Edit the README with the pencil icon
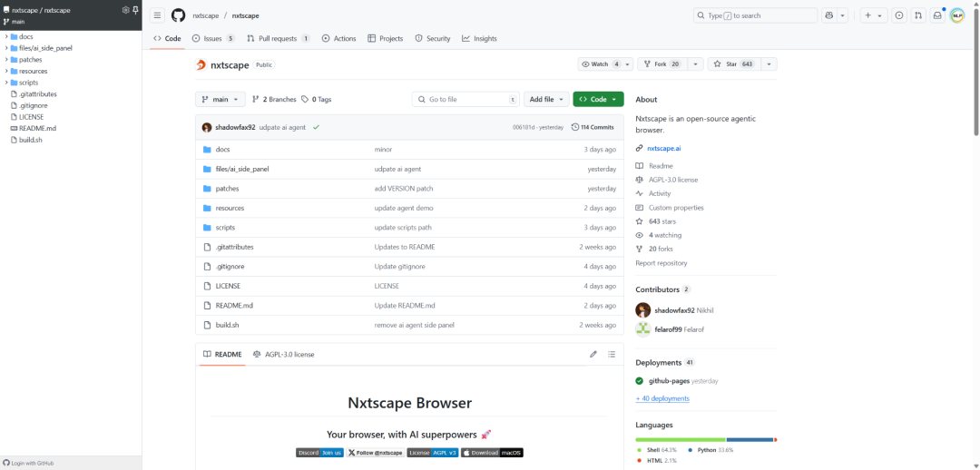The width and height of the screenshot is (980, 470). [x=593, y=355]
